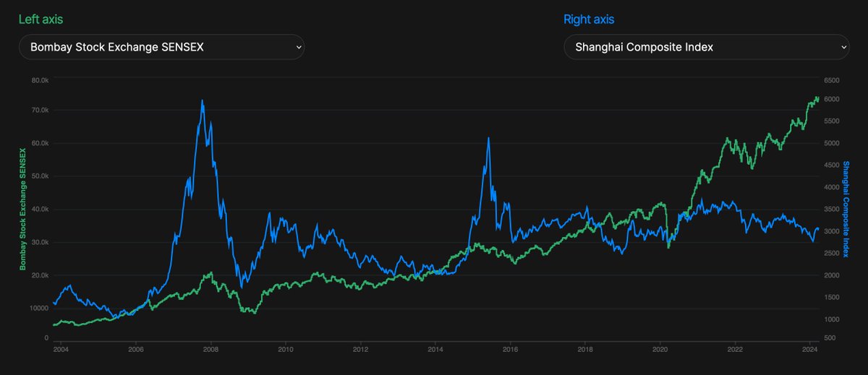Click the vertical 'Bombay Stock Exchange SENSEX' axis title

point(22,210)
